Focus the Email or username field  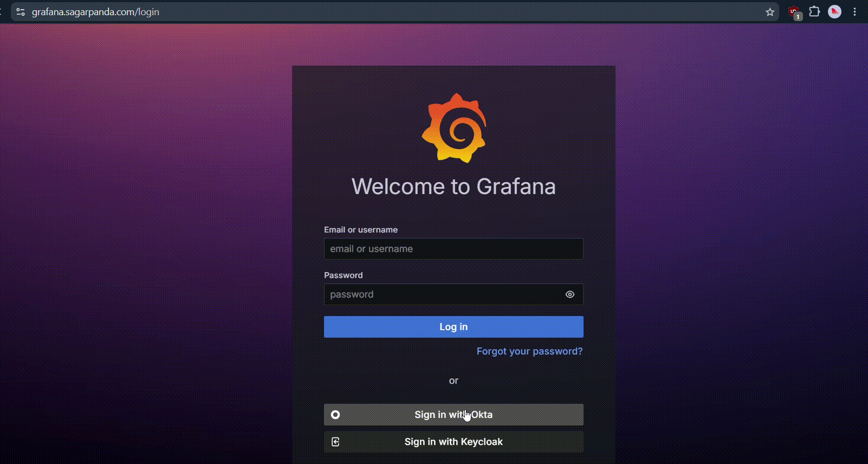point(454,249)
